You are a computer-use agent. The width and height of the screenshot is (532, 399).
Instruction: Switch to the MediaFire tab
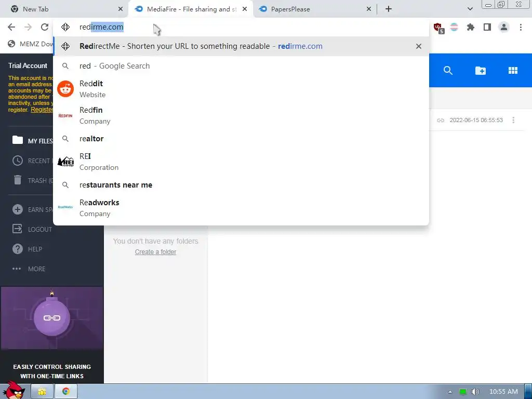click(x=191, y=9)
